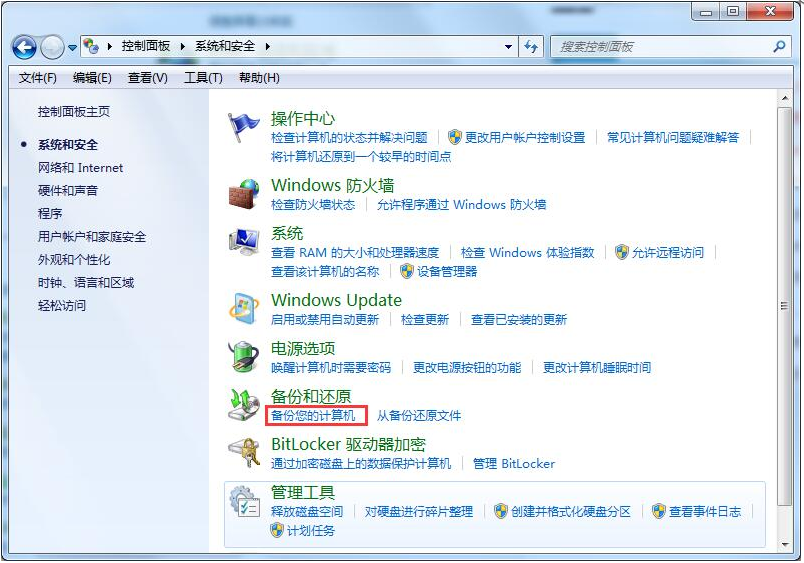Screen dimensions: 804x563
Task: Open the Backup and Restore icon
Action: point(244,404)
